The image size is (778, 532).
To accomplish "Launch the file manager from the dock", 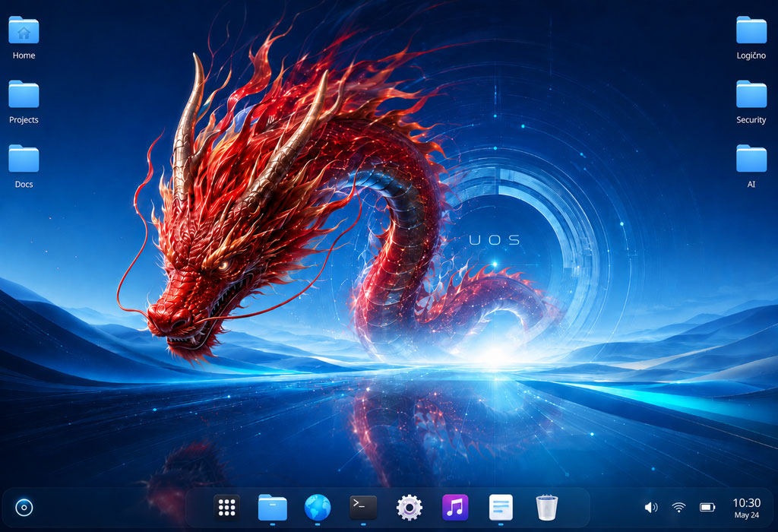I will pyautogui.click(x=273, y=507).
